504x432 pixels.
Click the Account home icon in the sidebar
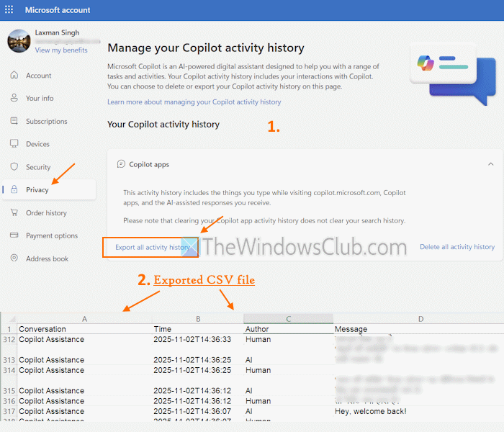14,75
